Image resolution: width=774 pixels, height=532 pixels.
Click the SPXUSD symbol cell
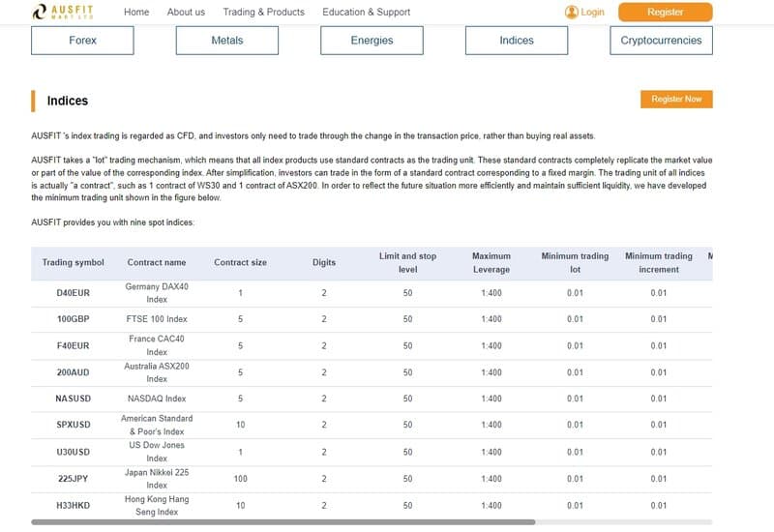click(x=74, y=425)
